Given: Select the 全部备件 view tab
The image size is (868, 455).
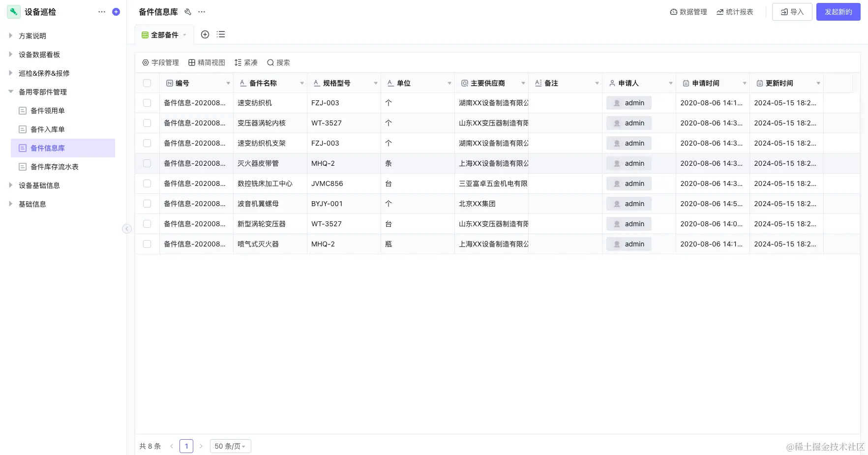Looking at the screenshot, I should click(164, 35).
